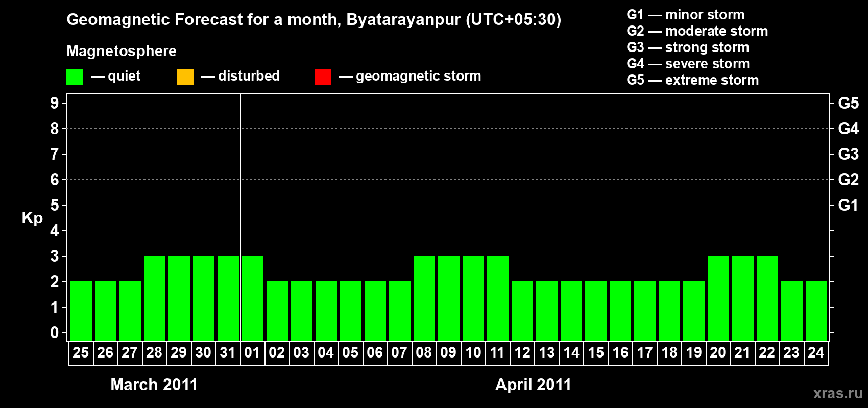Click the green bar for April 08
Image resolution: width=868 pixels, height=408 pixels.
(x=424, y=298)
